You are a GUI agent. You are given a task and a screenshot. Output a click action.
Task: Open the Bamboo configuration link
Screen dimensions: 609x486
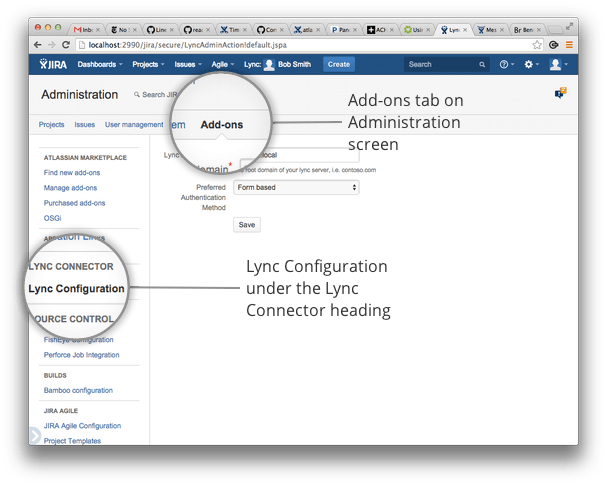point(78,390)
